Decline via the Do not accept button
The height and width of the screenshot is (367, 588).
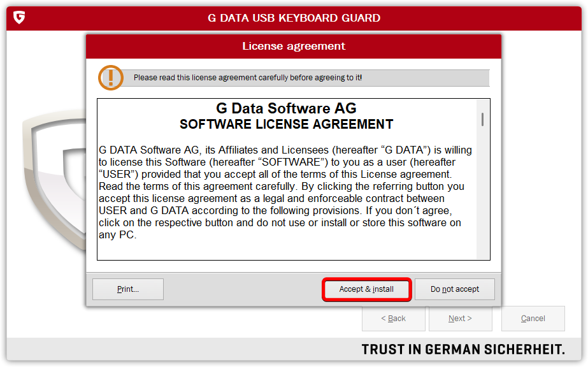[x=454, y=289]
